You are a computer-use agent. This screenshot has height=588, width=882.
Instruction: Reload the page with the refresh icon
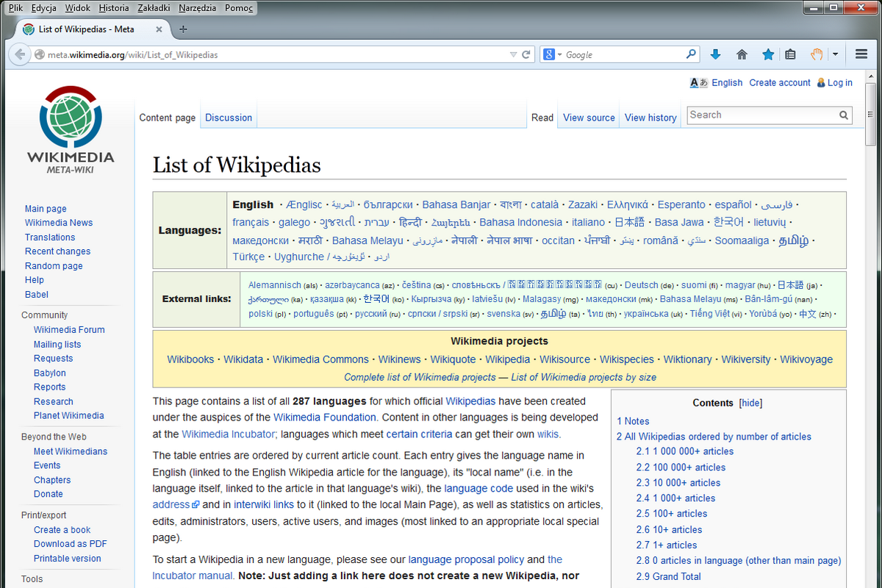526,54
